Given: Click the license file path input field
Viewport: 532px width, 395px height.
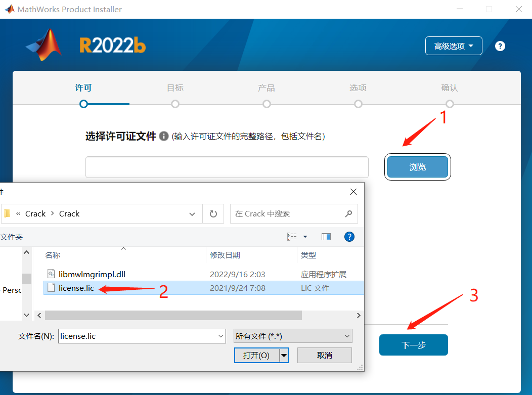Looking at the screenshot, I should (x=227, y=167).
